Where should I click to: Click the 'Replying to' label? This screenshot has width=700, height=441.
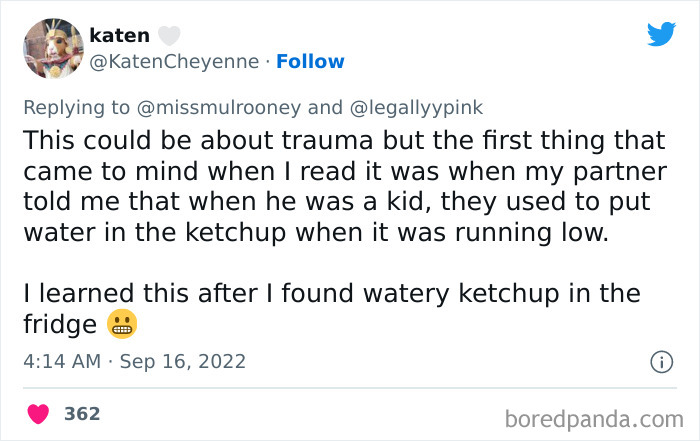point(76,105)
